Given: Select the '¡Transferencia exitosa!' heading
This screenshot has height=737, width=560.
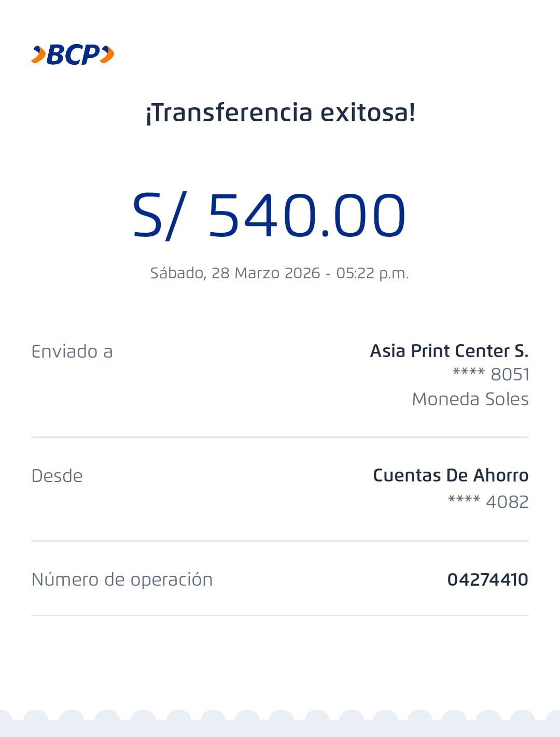Looking at the screenshot, I should [280, 112].
